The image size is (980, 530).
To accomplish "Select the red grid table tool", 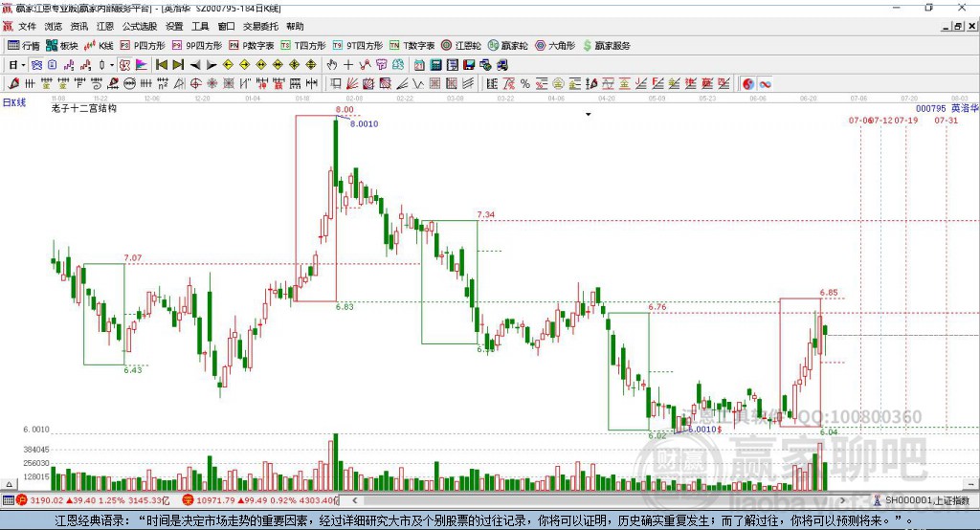I will [x=435, y=84].
